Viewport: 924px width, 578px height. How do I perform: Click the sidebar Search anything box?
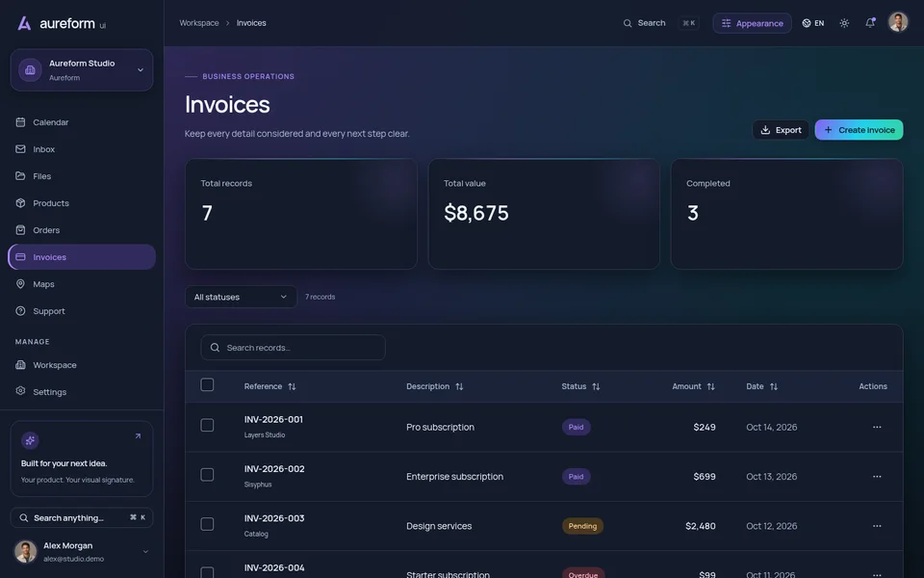tap(81, 518)
